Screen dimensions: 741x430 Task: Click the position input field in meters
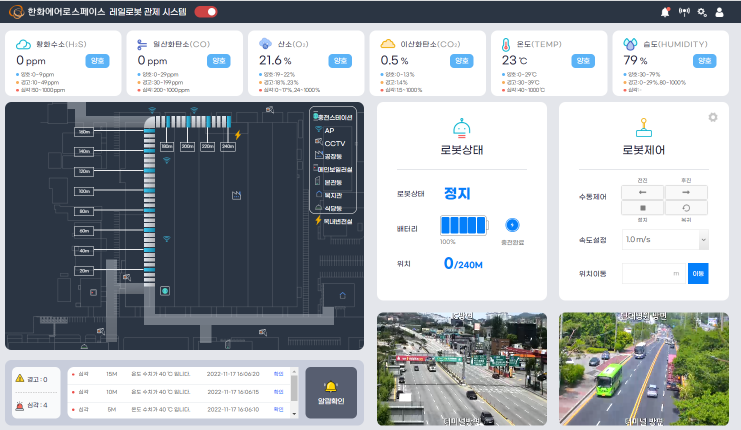(x=653, y=273)
